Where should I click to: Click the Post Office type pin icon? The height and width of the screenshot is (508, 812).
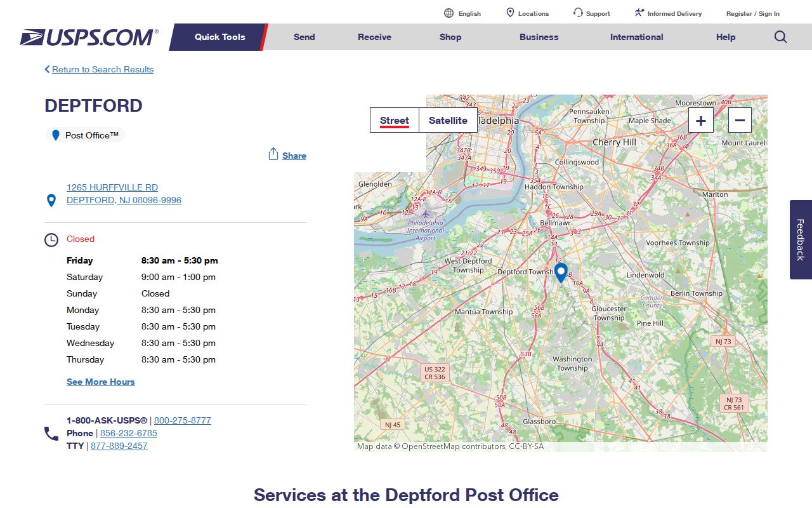click(56, 135)
